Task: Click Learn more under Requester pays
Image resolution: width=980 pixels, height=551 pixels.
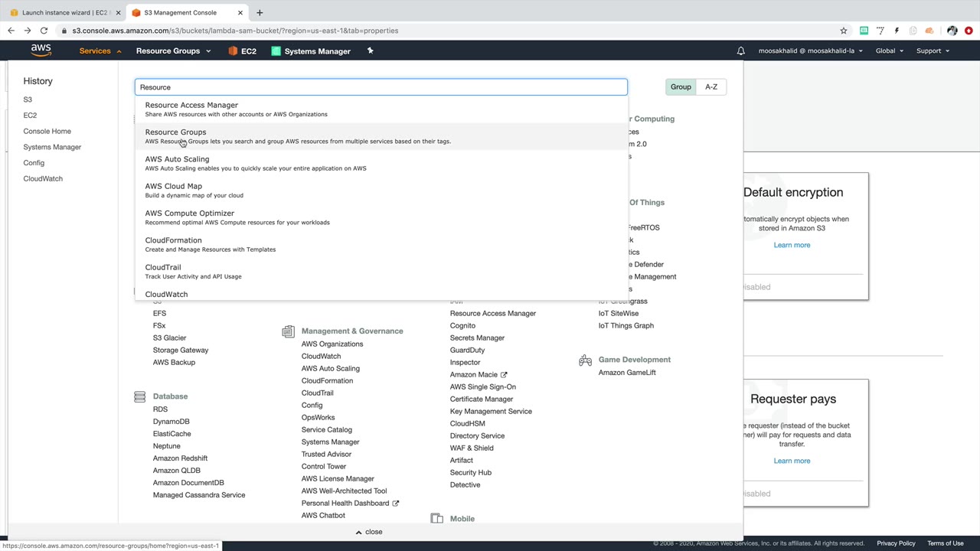Action: tap(792, 461)
